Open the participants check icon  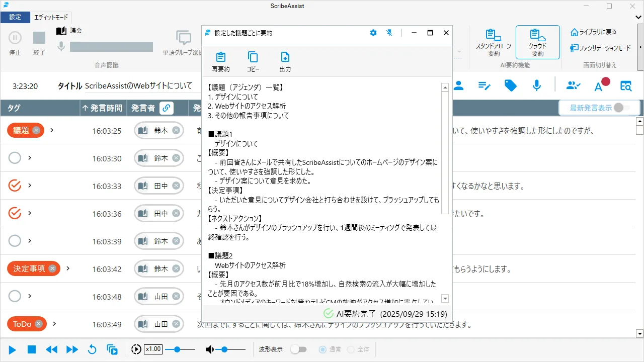574,85
